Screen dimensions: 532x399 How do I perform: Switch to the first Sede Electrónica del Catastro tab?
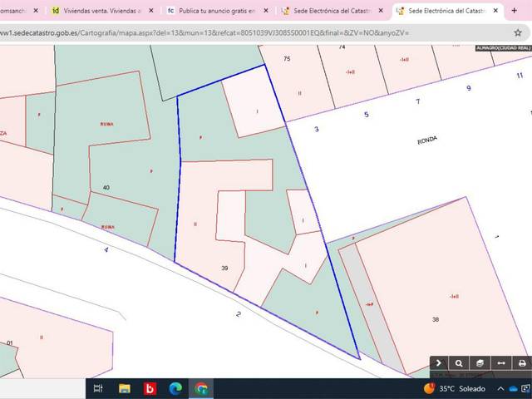(x=332, y=11)
